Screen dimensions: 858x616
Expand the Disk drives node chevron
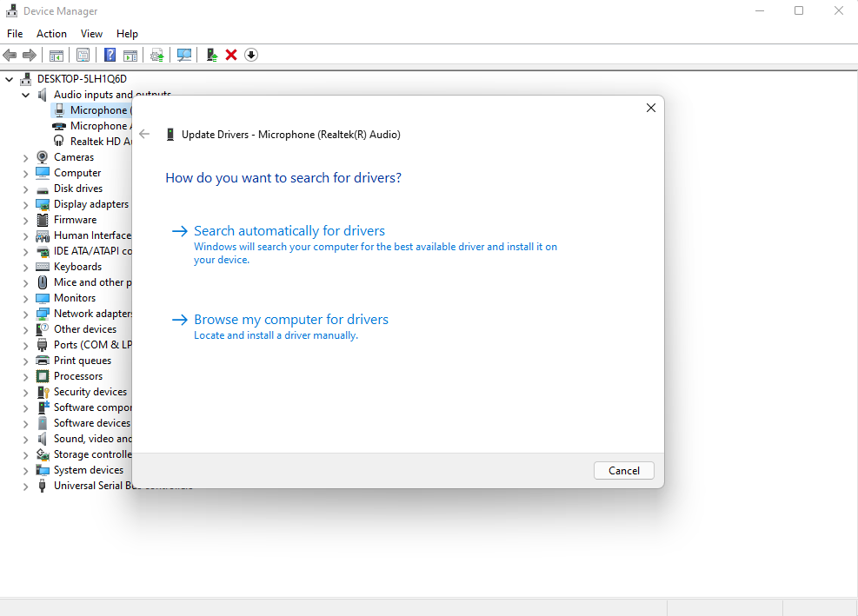(x=26, y=189)
